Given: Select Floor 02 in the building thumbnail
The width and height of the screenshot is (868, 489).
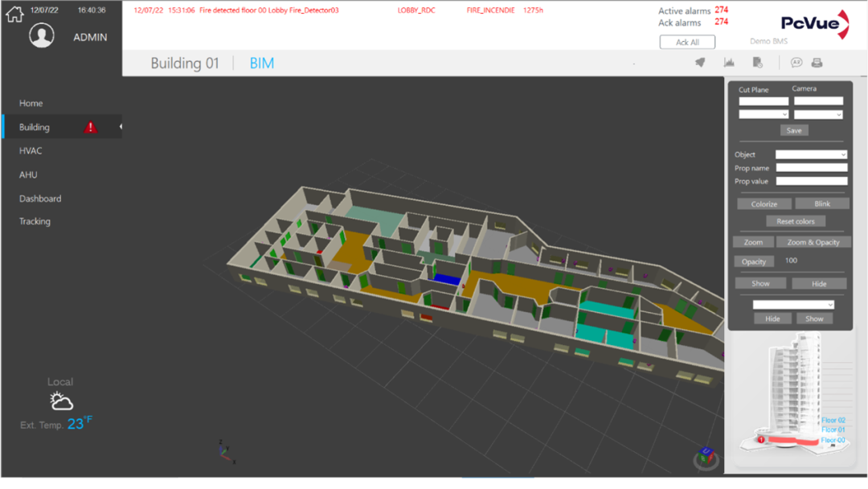Looking at the screenshot, I should coord(833,420).
